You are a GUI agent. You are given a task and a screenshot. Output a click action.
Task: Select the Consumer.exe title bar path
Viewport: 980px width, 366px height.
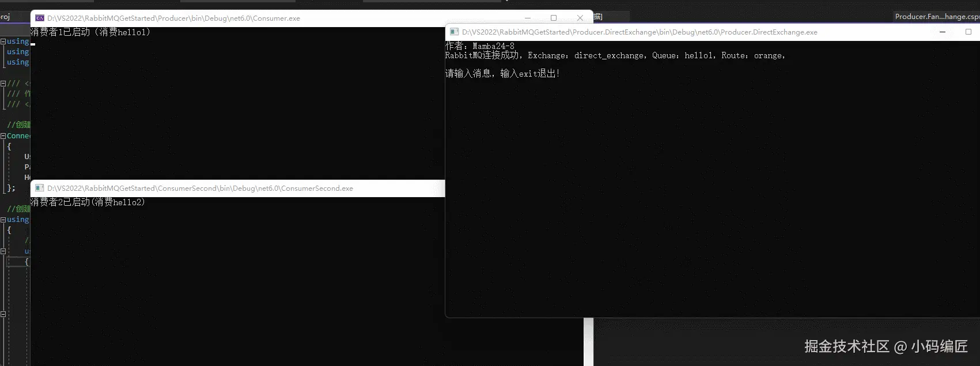173,18
